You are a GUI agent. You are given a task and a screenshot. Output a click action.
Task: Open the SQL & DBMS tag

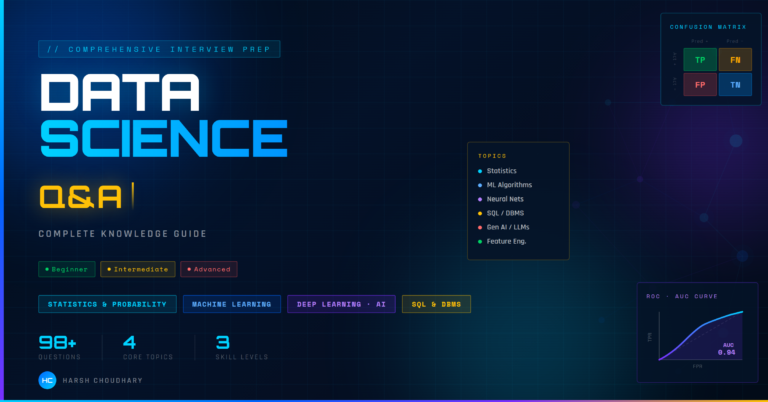coord(436,304)
